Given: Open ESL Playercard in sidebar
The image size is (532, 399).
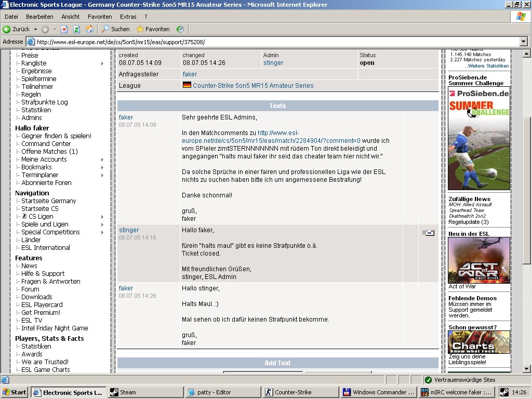Looking at the screenshot, I should tap(42, 305).
